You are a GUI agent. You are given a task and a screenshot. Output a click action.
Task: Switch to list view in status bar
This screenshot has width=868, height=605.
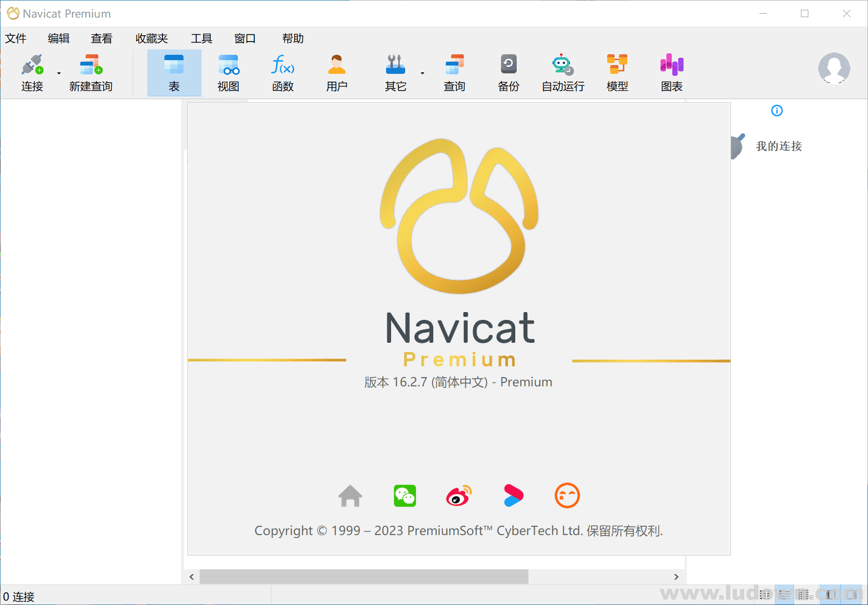(x=784, y=595)
